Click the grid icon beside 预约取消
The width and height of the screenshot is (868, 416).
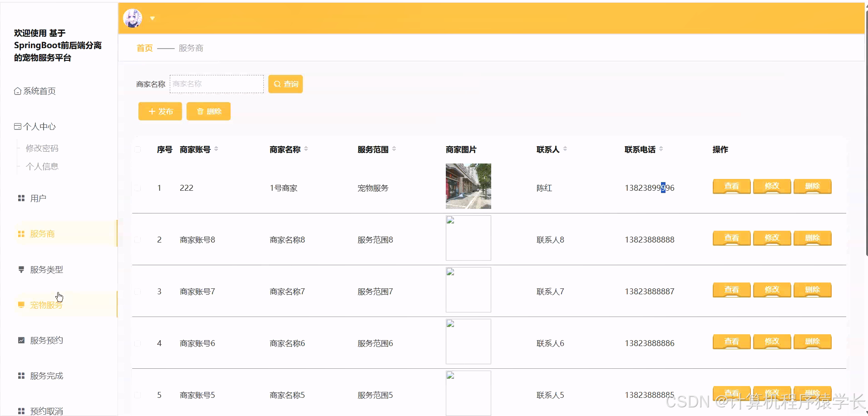click(x=21, y=411)
